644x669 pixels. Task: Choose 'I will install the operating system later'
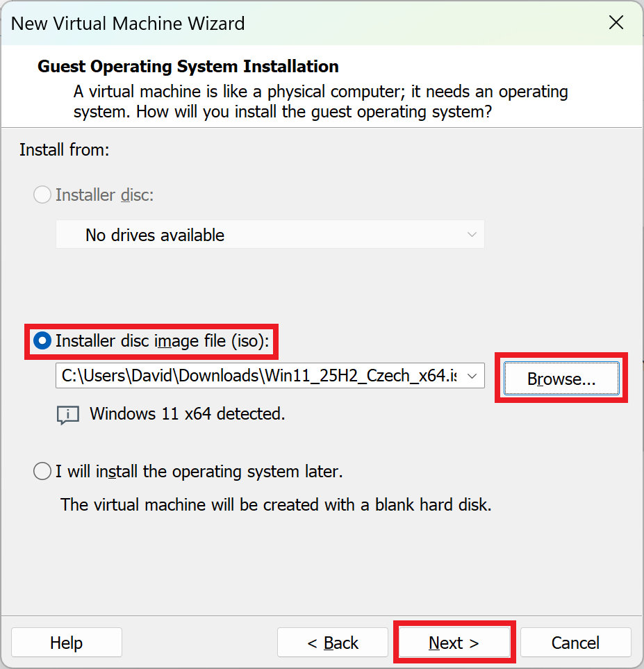[42, 471]
